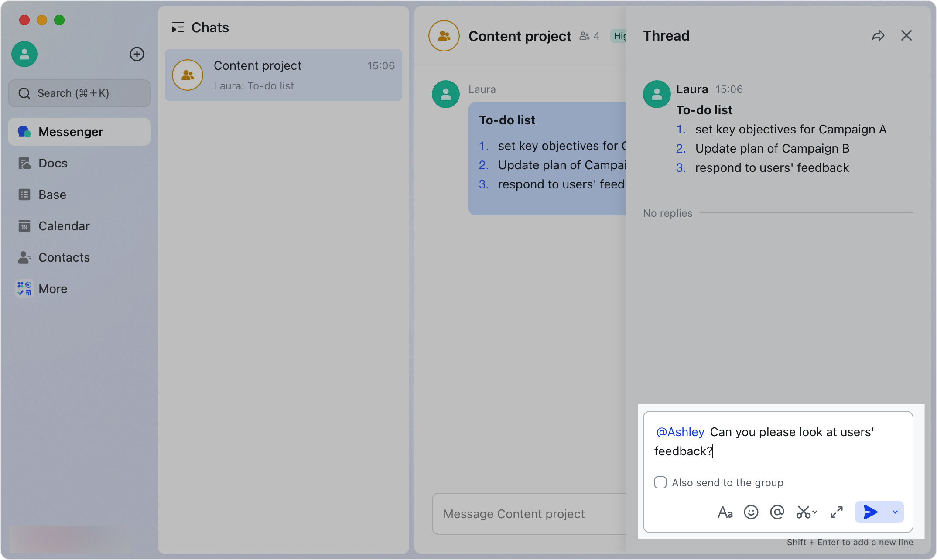The width and height of the screenshot is (937, 560).
Task: Open the emoji picker in thread reply
Action: tap(751, 512)
